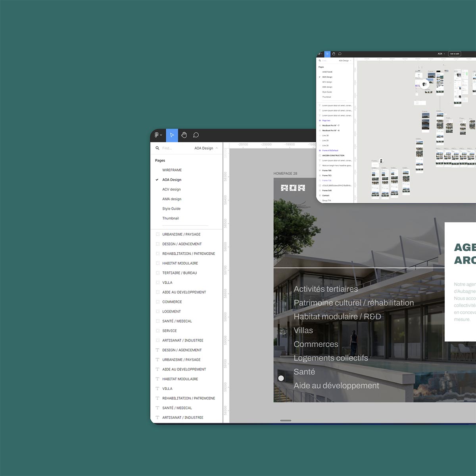Click 'Commerces' in homepage menu list

316,344
